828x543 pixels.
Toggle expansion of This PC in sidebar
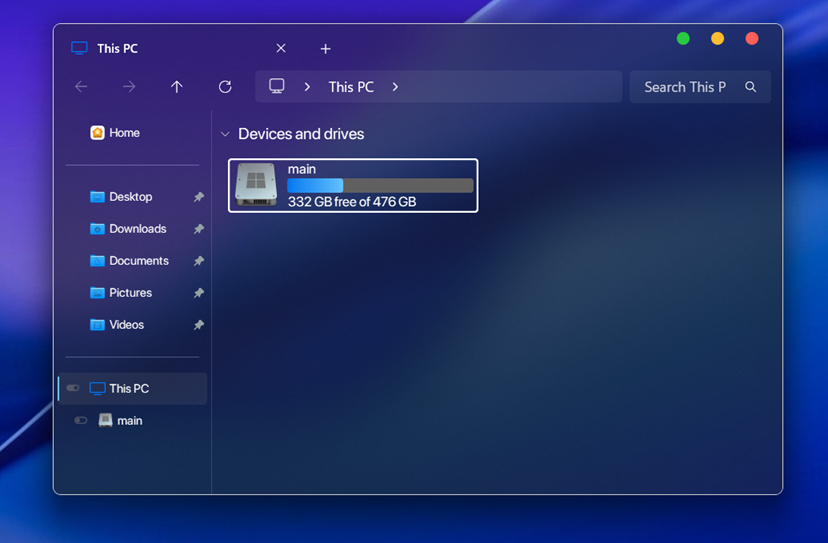coord(73,388)
